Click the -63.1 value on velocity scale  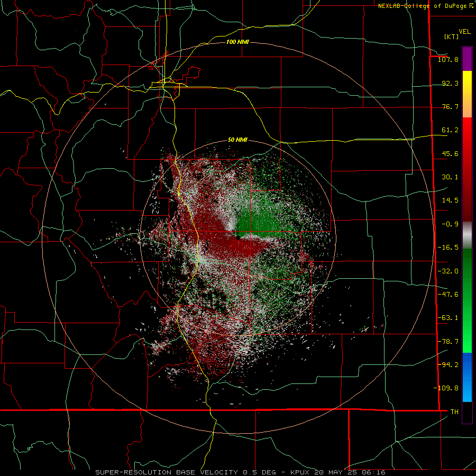coord(448,318)
